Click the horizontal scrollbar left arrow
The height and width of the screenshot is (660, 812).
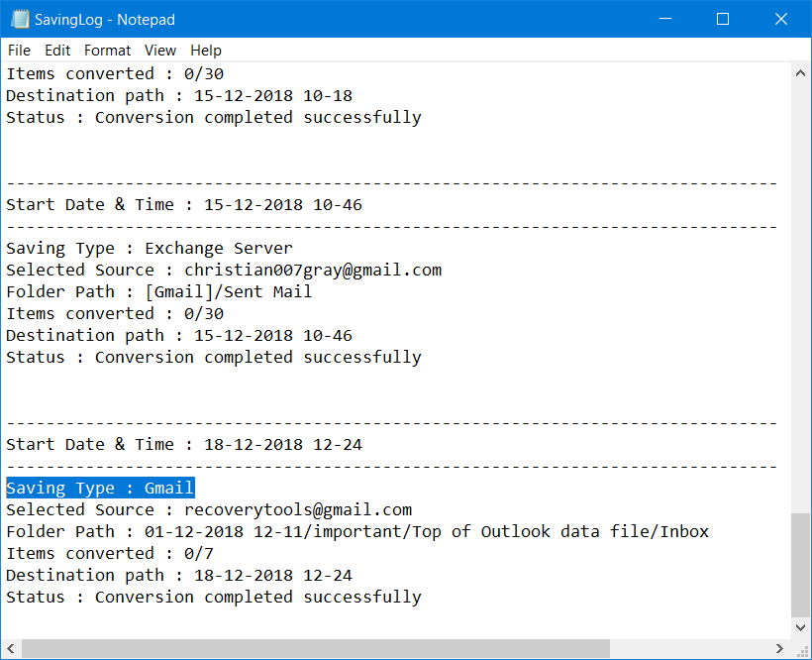tap(11, 648)
